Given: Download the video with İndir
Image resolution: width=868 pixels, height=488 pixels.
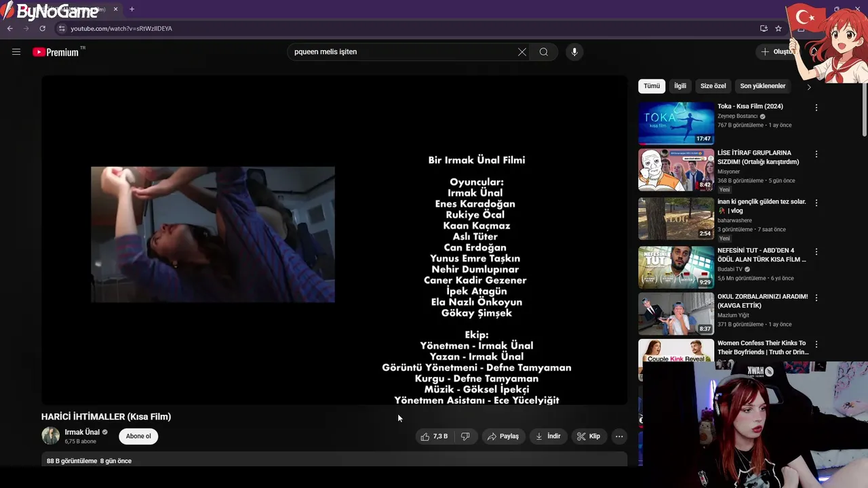Looking at the screenshot, I should coord(548,436).
